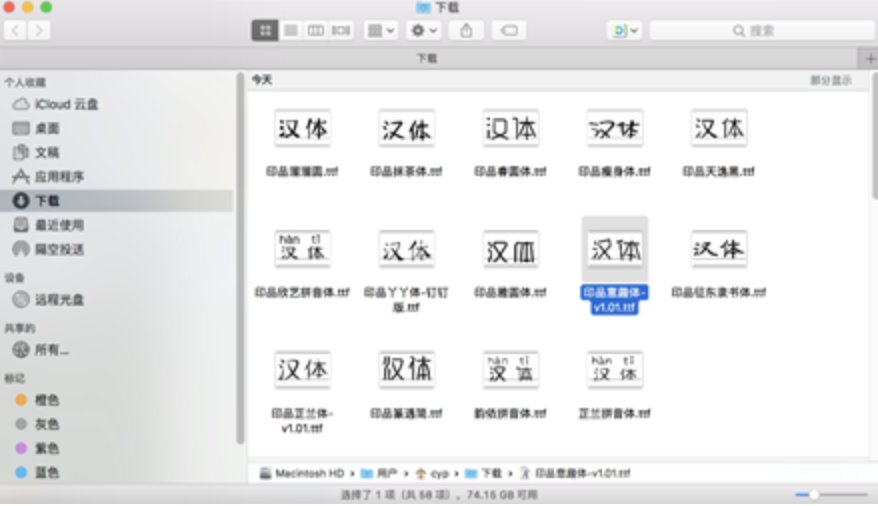Image resolution: width=878 pixels, height=506 pixels.
Task: Open 隔空投送 (AirDrop) in sidebar
Action: (60, 249)
